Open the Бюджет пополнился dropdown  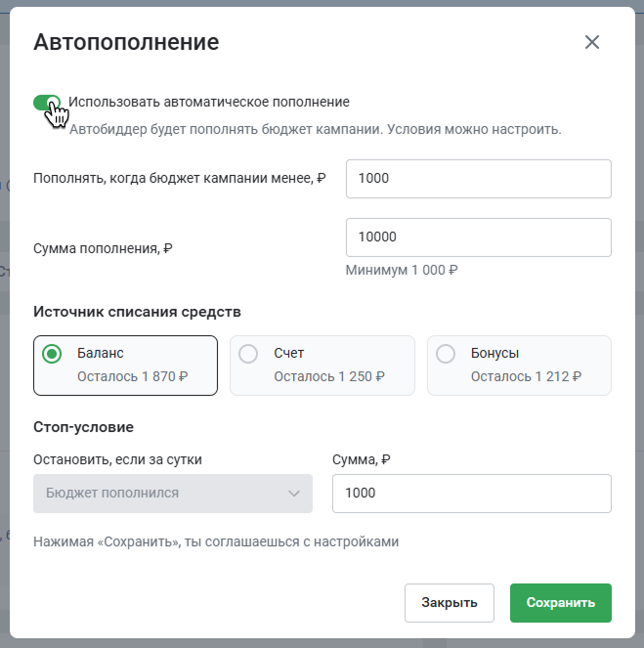coord(173,494)
